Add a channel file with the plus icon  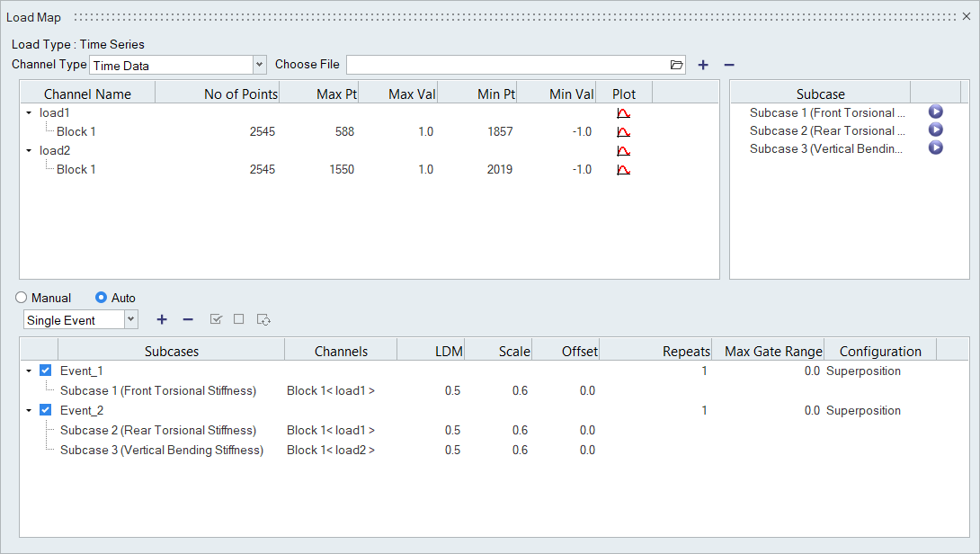(703, 65)
